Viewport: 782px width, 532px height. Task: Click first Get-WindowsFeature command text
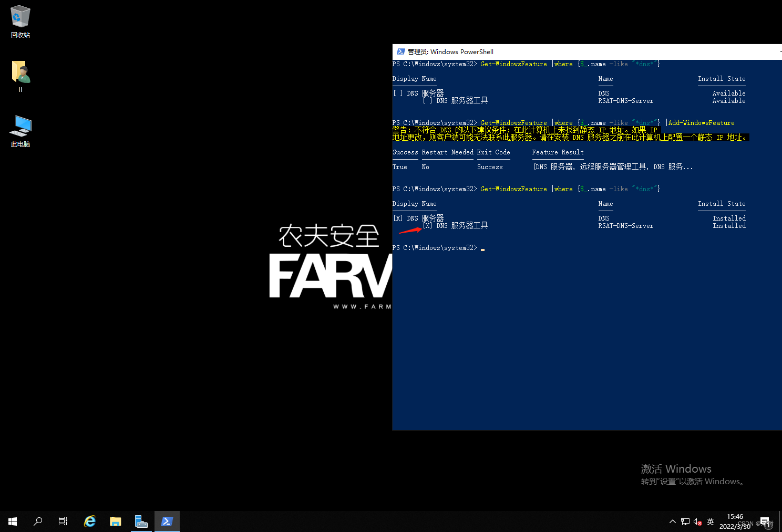(513, 64)
